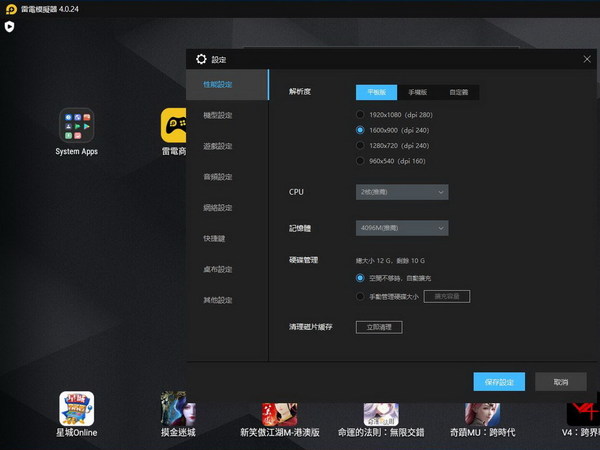Open the 奇蹟MU game icon

482,408
